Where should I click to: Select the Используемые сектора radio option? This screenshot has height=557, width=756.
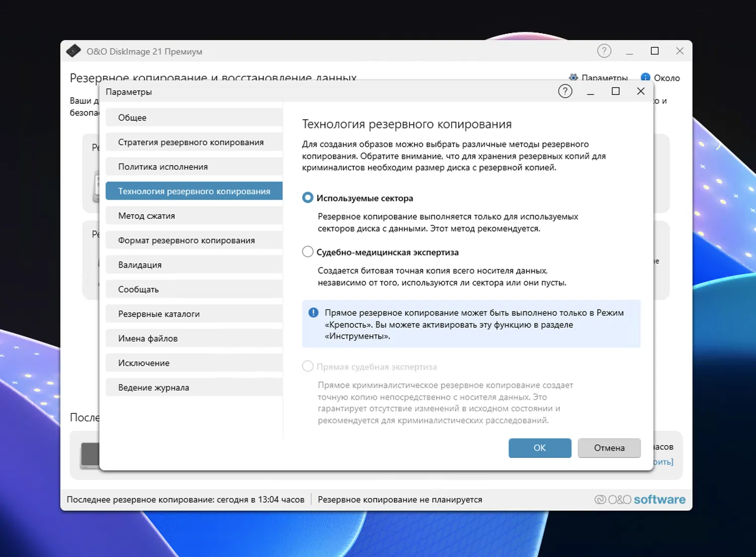[x=307, y=198]
